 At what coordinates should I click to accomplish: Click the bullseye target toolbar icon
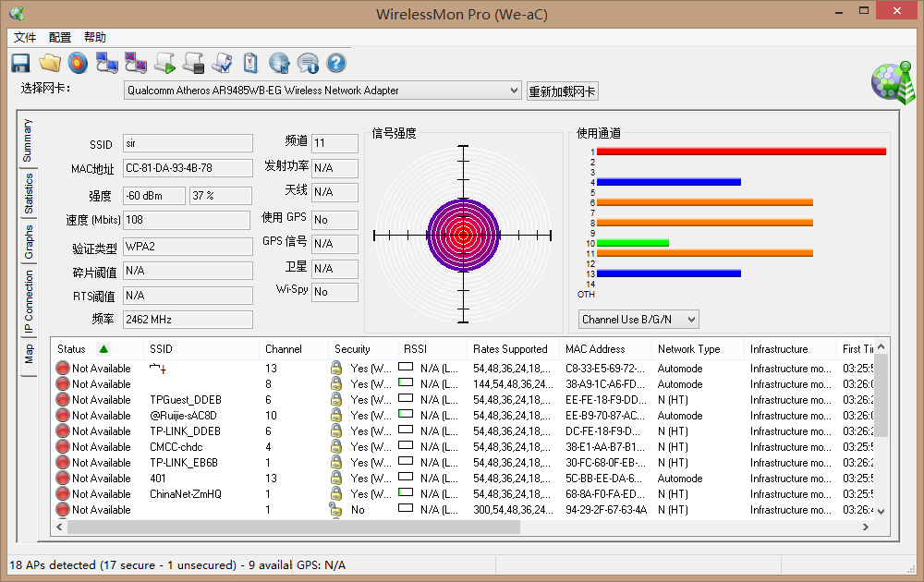(78, 63)
